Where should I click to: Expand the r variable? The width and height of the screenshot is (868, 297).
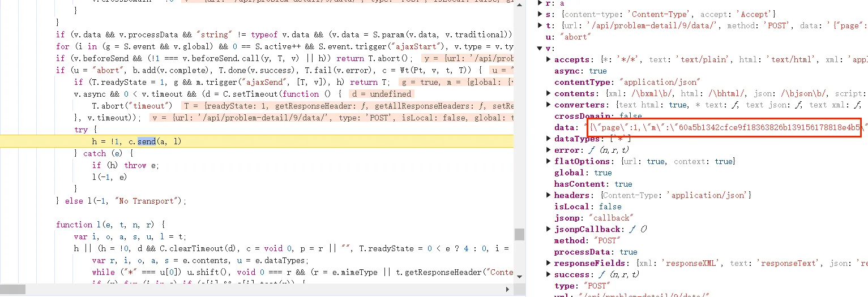coord(540,3)
